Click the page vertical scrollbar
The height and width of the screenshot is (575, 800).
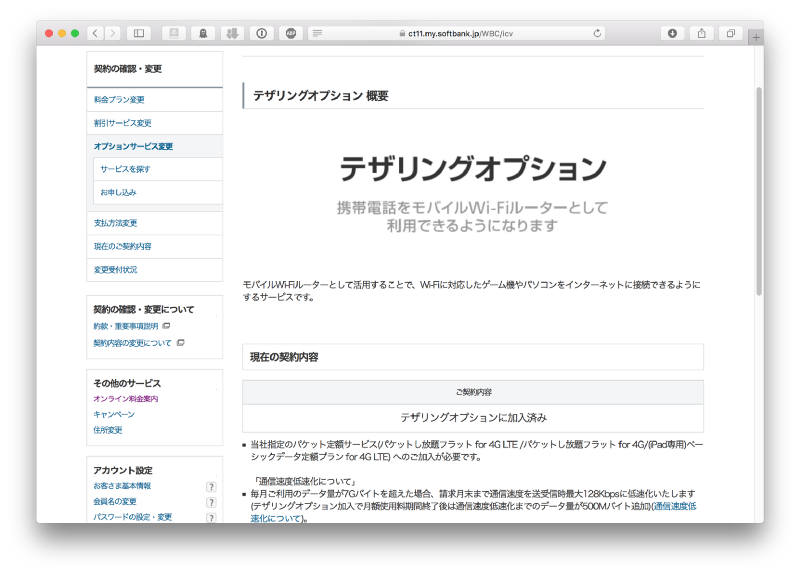[x=759, y=191]
